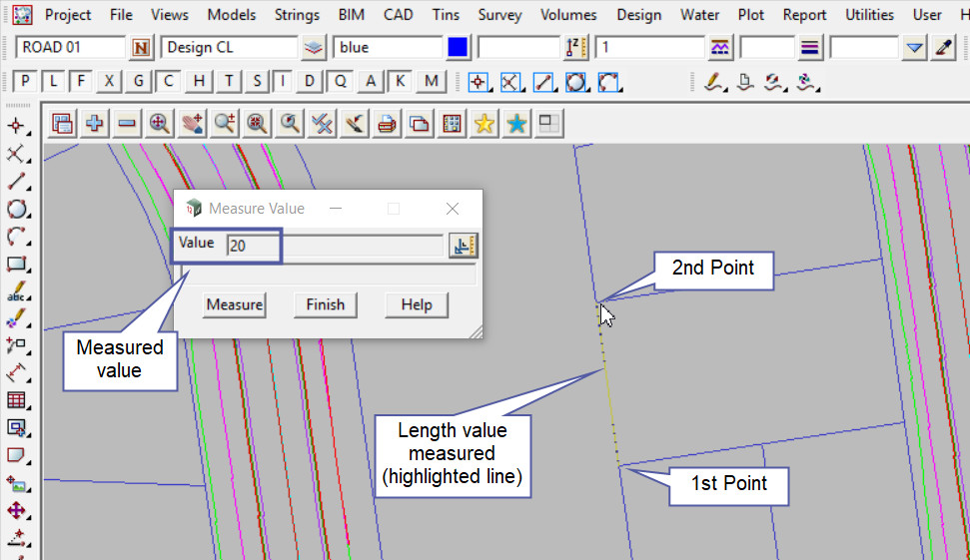Open the Survey menu

499,14
